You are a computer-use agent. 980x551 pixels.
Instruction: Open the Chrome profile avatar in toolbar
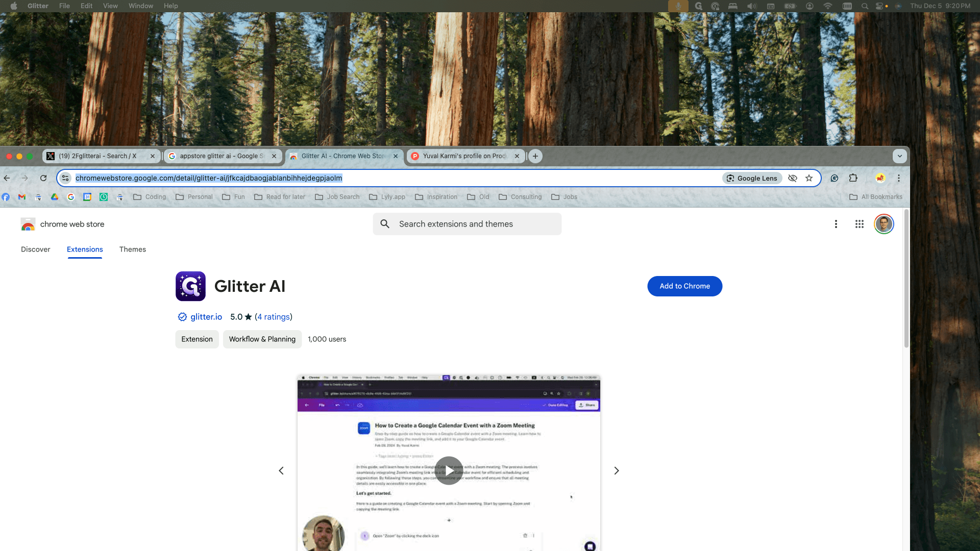click(x=880, y=178)
